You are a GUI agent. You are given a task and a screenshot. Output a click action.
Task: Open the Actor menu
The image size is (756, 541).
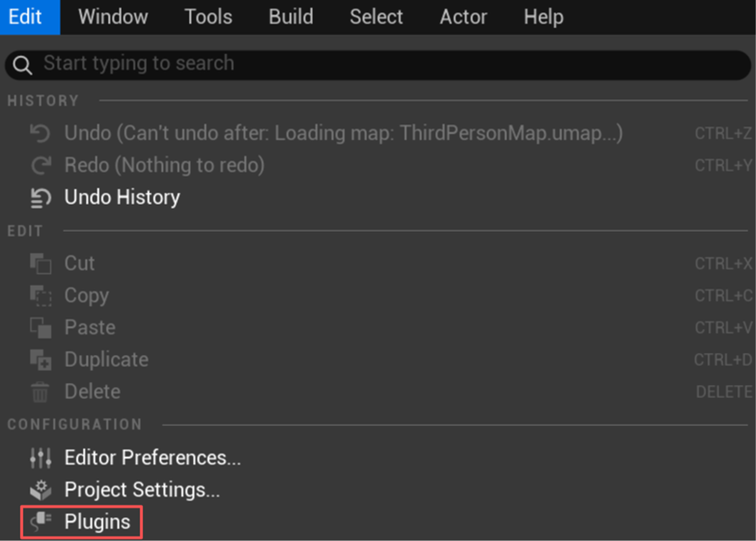pyautogui.click(x=463, y=17)
